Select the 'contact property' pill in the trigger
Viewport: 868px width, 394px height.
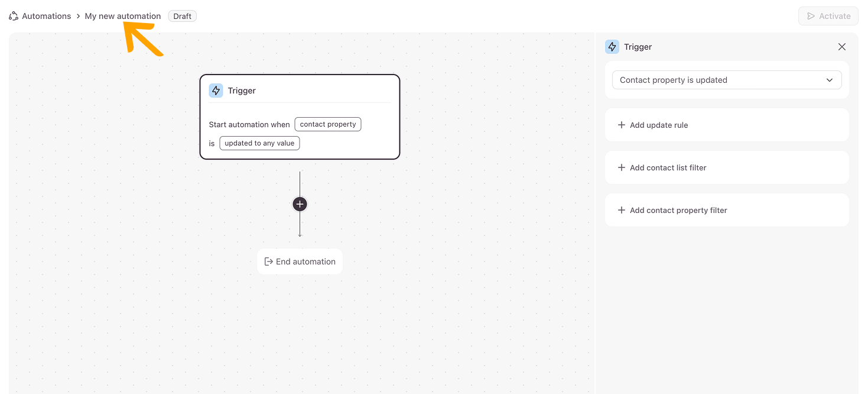coord(328,124)
